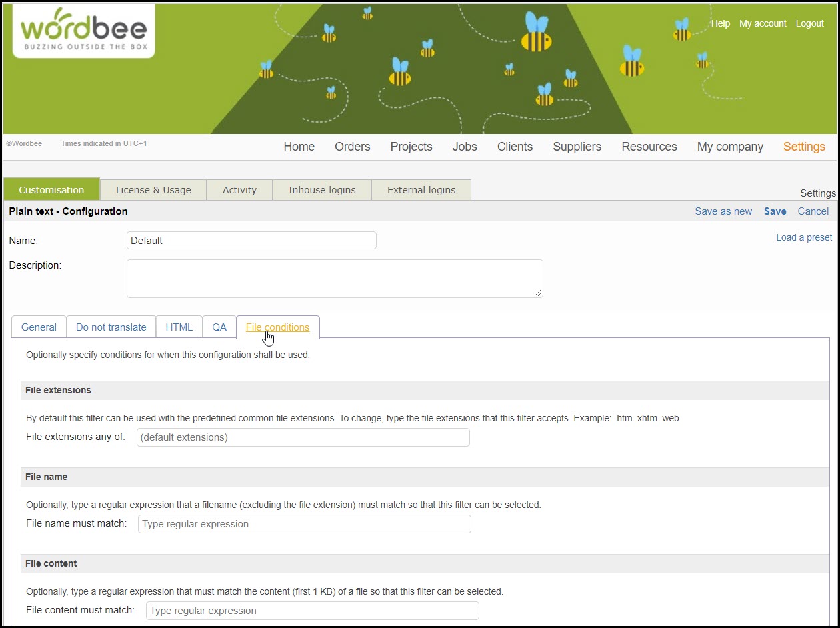Cancel the configuration changes

pyautogui.click(x=813, y=211)
